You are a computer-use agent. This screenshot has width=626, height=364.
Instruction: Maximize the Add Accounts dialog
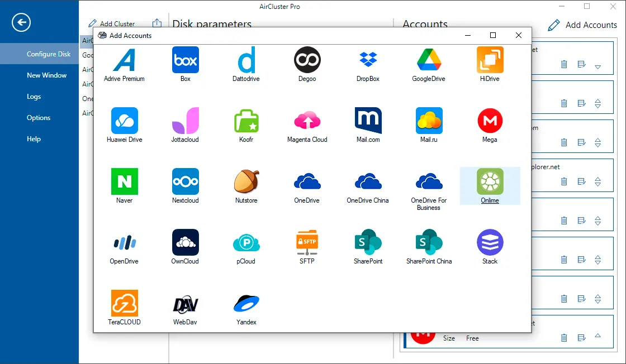(x=493, y=36)
